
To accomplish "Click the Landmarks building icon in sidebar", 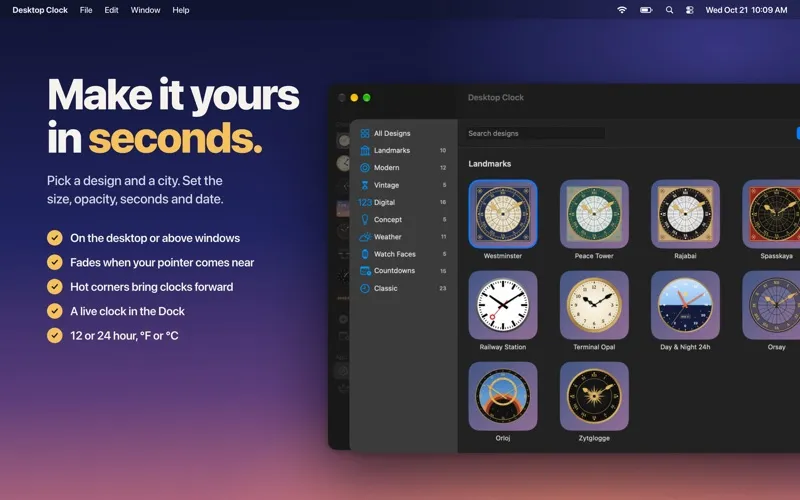I will tap(365, 151).
